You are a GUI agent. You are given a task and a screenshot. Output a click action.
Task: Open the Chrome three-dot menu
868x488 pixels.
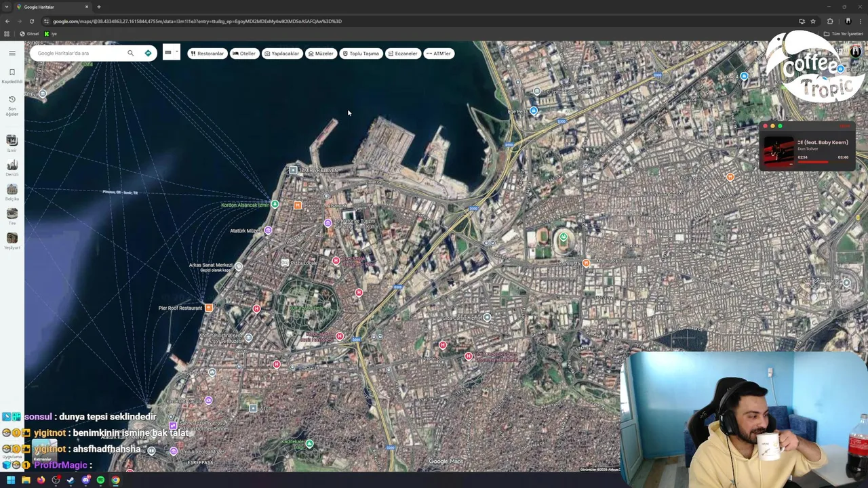click(861, 21)
